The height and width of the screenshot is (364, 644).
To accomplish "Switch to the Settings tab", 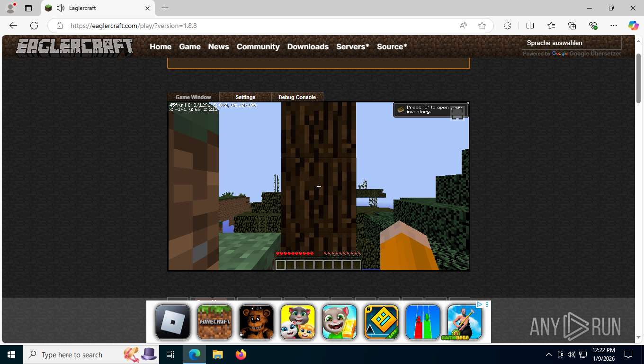I will [x=245, y=97].
